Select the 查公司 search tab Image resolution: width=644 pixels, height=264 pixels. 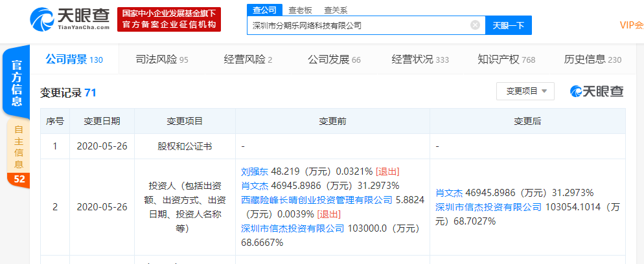pos(264,10)
